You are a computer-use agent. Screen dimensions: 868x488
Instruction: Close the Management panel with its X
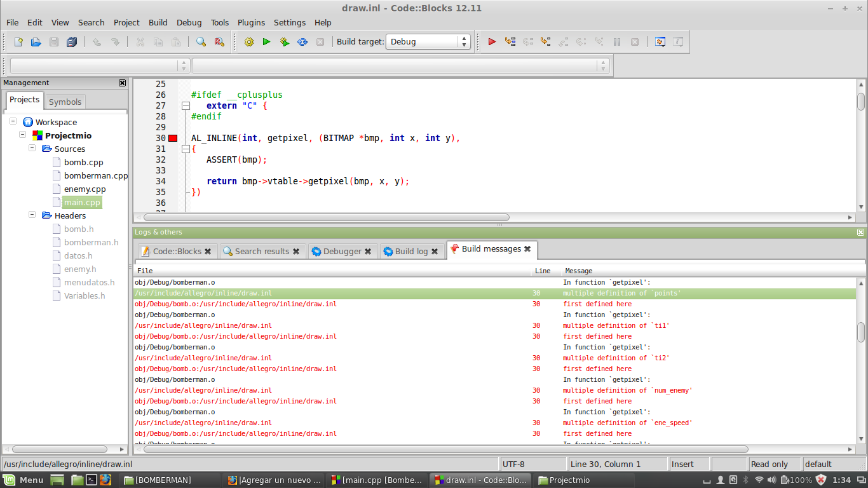[122, 83]
